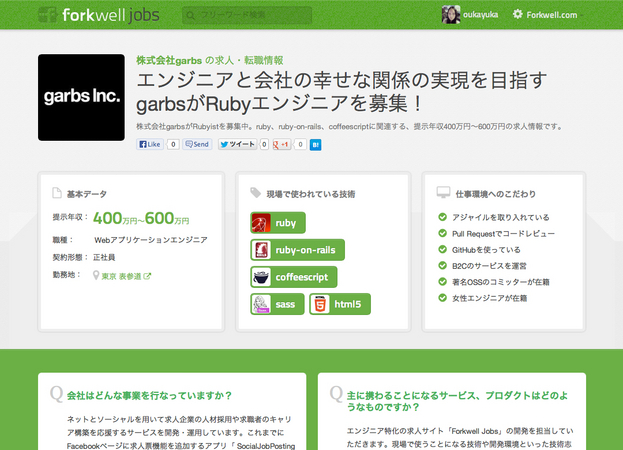623x450 pixels.
Task: Click the rails logo icon
Action: pyautogui.click(x=261, y=250)
